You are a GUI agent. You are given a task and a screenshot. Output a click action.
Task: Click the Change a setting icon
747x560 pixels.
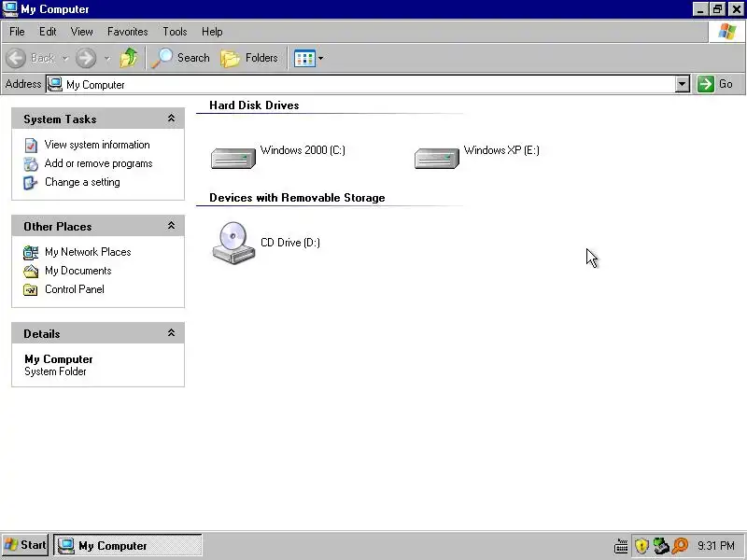(x=31, y=182)
